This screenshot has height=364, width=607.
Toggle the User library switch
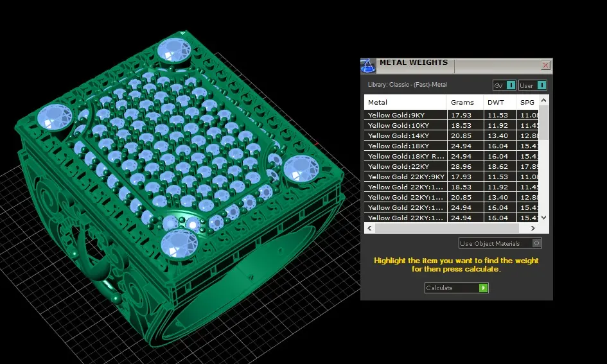(x=532, y=85)
